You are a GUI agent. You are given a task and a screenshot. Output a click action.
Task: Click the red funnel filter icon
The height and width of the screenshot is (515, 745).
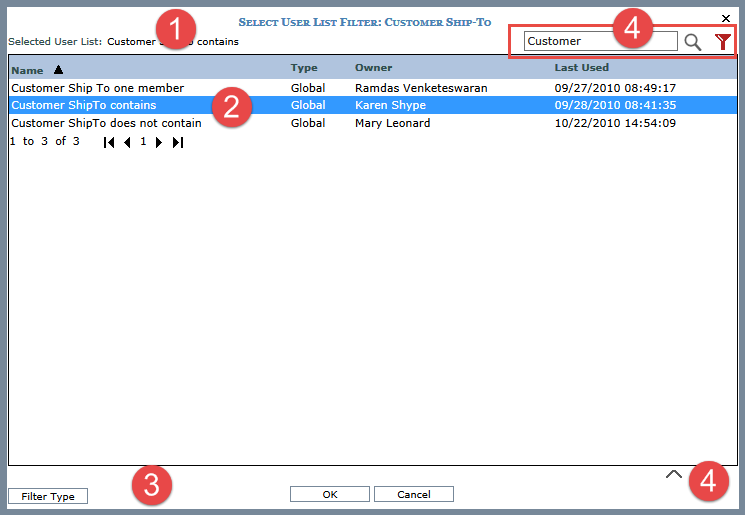(x=723, y=42)
